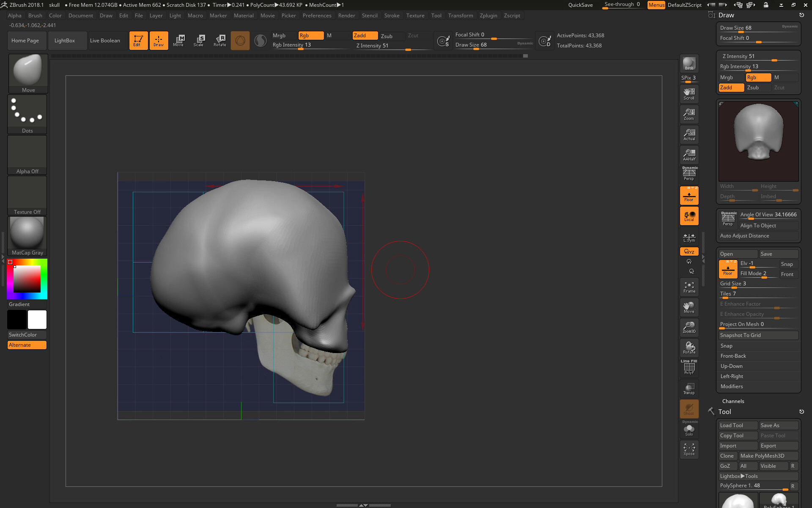Toggle PolyF line fill display
This screenshot has height=508, width=812.
(689, 367)
